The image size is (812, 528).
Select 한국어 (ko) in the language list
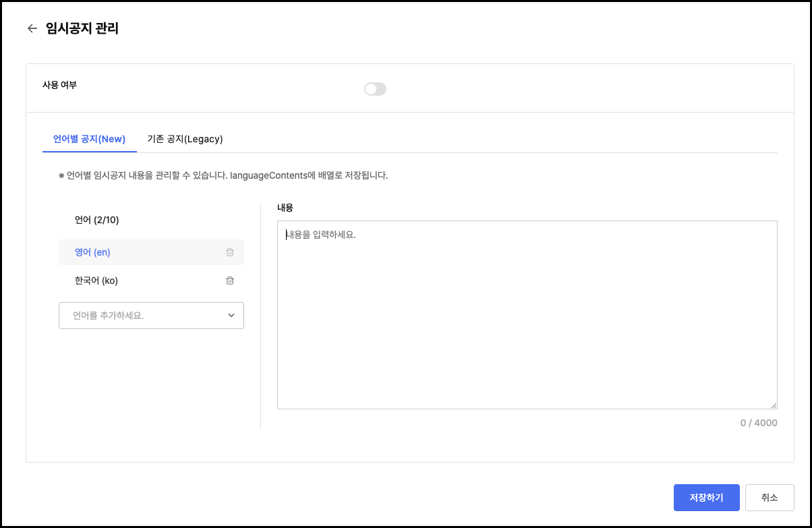[97, 281]
